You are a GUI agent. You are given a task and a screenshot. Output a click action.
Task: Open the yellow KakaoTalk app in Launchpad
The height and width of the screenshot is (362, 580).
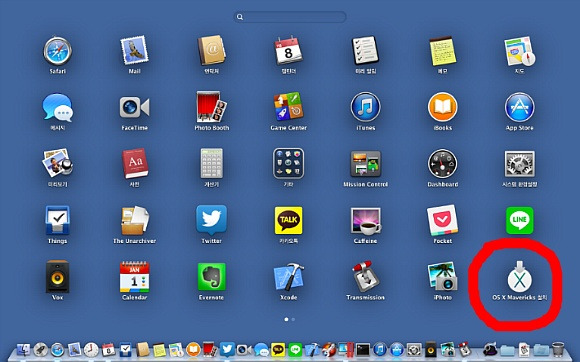tap(288, 220)
